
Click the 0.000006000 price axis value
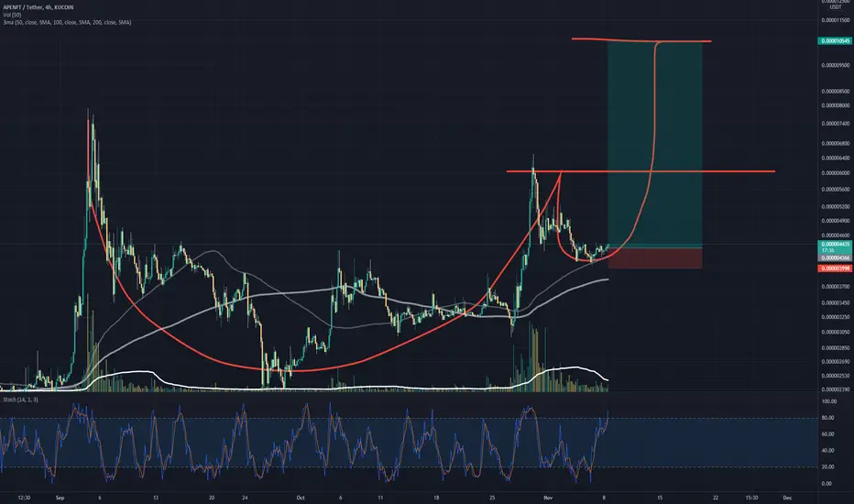[836, 173]
